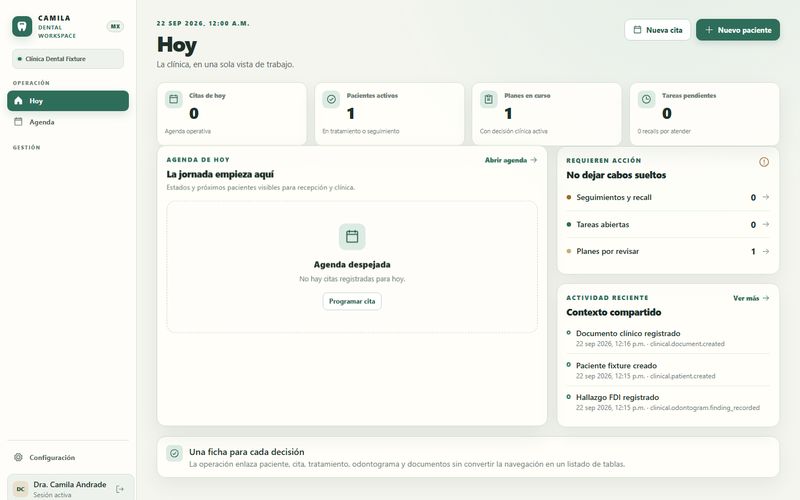Click the calendar icon above Agenda despejada
This screenshot has width=800, height=500.
pyautogui.click(x=352, y=237)
